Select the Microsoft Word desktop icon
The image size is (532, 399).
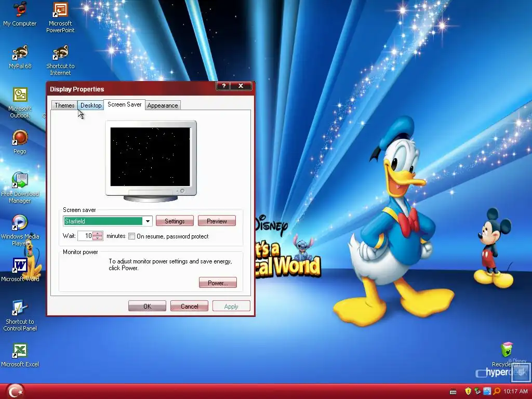click(20, 270)
